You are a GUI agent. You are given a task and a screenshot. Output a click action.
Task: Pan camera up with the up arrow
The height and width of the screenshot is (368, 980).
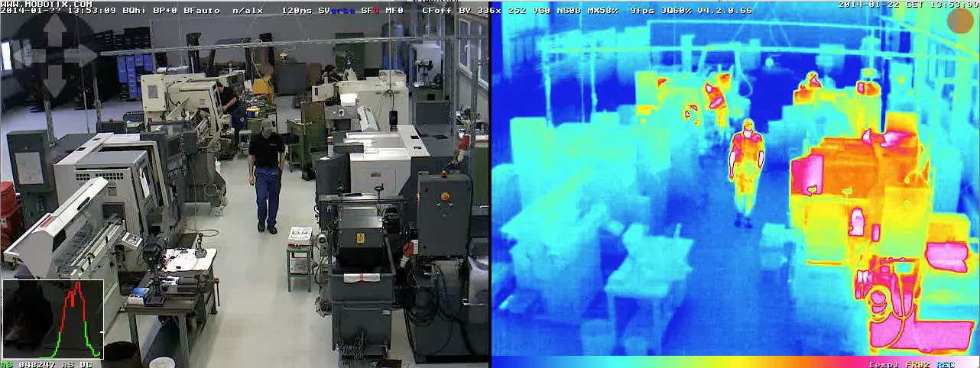55,29
